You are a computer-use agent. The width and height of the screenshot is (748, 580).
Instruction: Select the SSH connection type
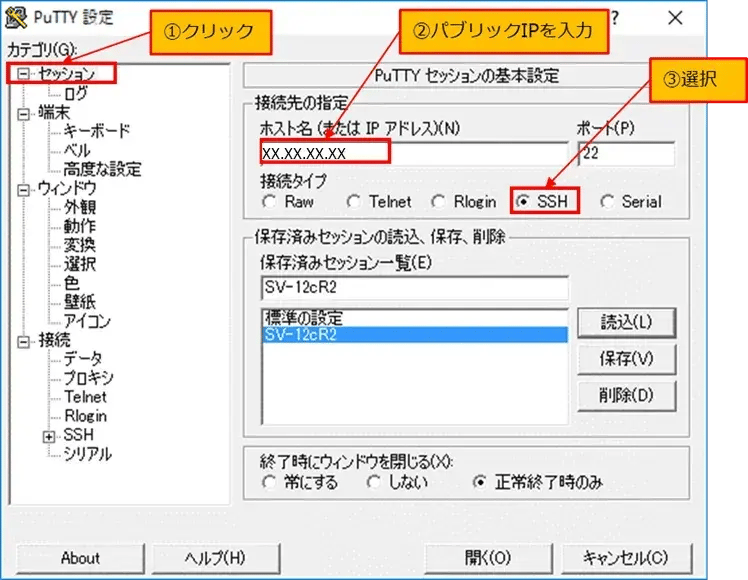(x=523, y=202)
